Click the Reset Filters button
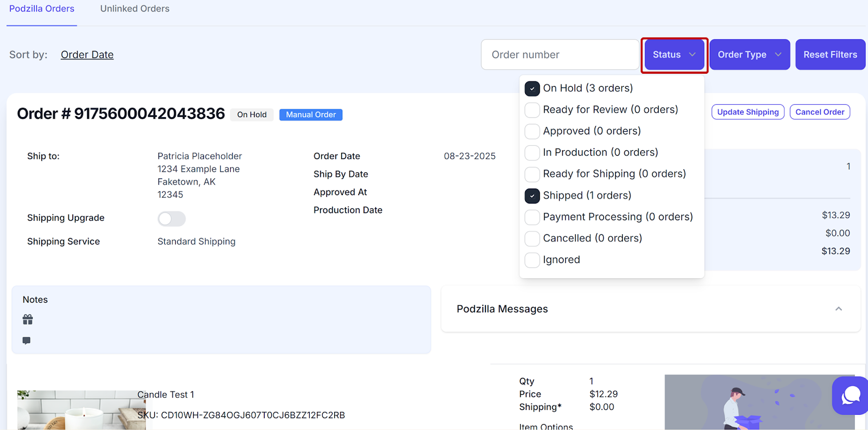Screen dimensions: 868x430 (830, 55)
